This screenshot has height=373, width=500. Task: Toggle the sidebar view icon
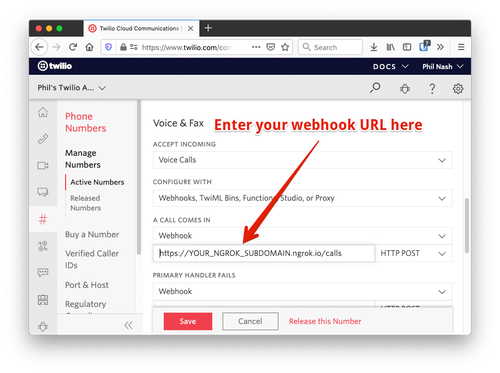[407, 47]
